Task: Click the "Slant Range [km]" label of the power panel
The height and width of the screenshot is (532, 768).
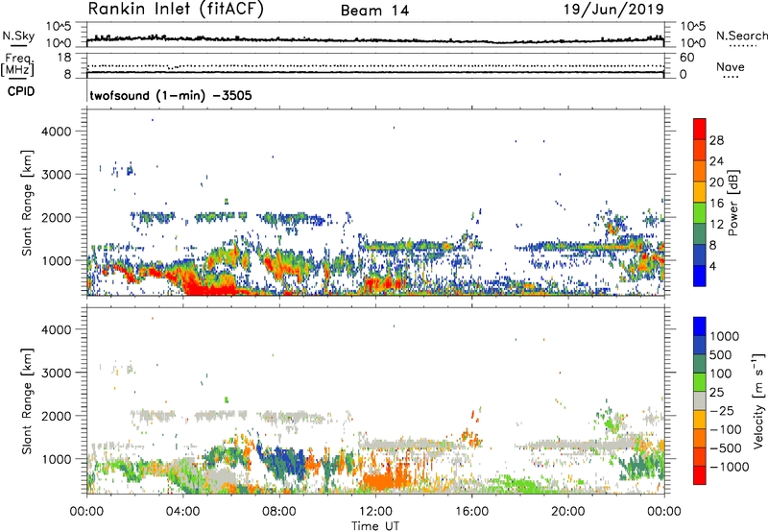Action: tap(28, 203)
